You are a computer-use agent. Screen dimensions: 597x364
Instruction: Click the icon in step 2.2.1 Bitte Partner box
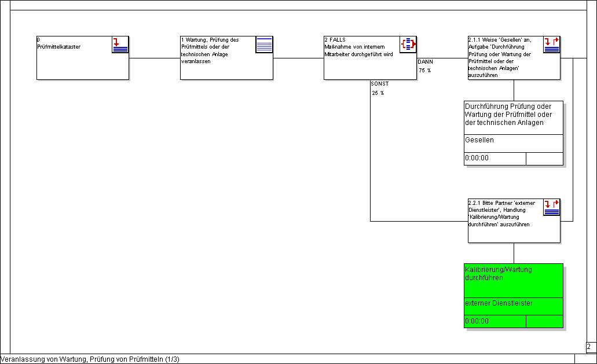click(551, 207)
